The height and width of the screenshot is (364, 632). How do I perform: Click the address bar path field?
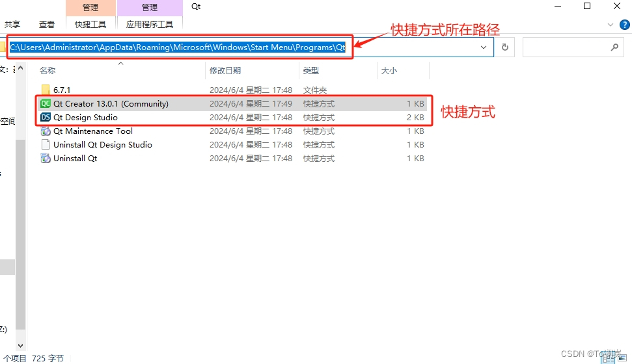247,47
